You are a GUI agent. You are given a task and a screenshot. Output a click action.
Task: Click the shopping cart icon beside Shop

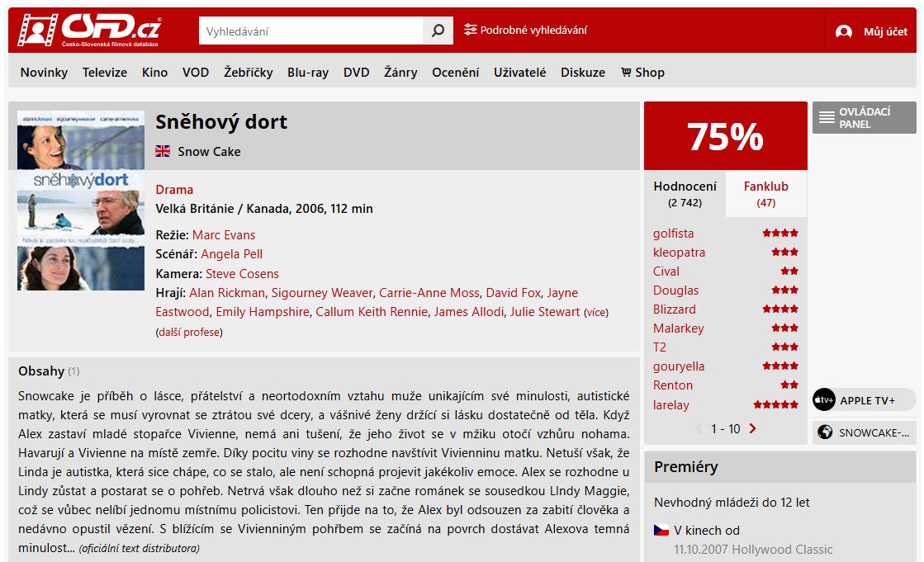[626, 72]
